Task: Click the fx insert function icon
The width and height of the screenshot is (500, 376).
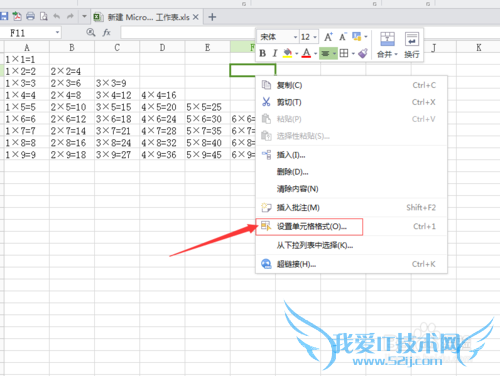Action: [x=107, y=32]
